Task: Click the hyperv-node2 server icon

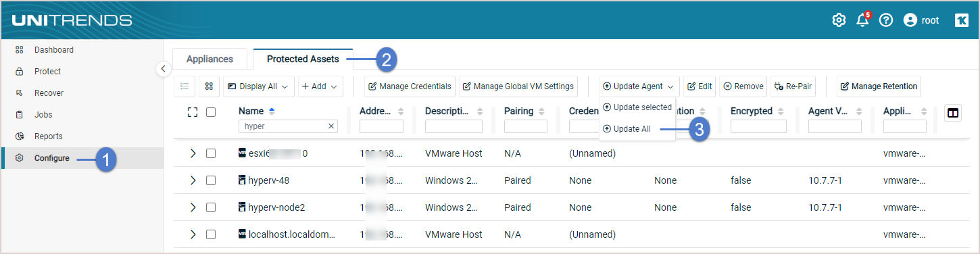Action: 242,207
